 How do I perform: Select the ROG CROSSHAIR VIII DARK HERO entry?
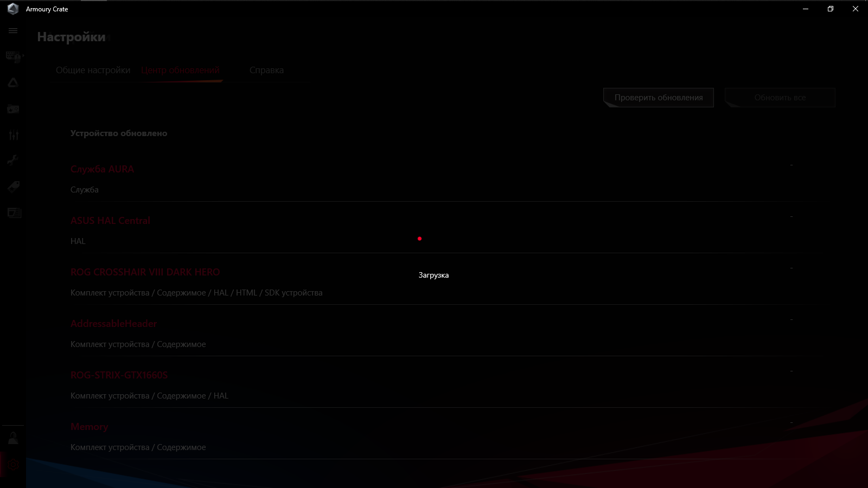145,272
